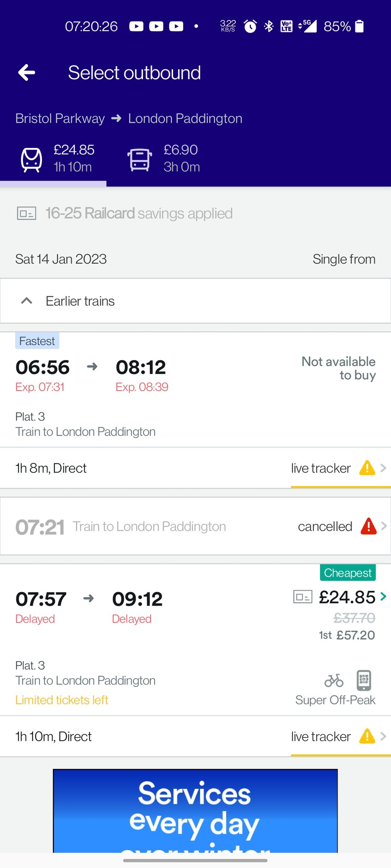The height and width of the screenshot is (868, 391).
Task: Open the Services every day advert
Action: (x=195, y=810)
